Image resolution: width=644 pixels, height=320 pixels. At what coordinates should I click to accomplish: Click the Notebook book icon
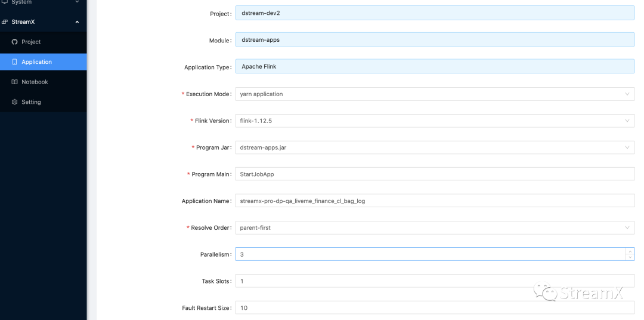pos(15,82)
